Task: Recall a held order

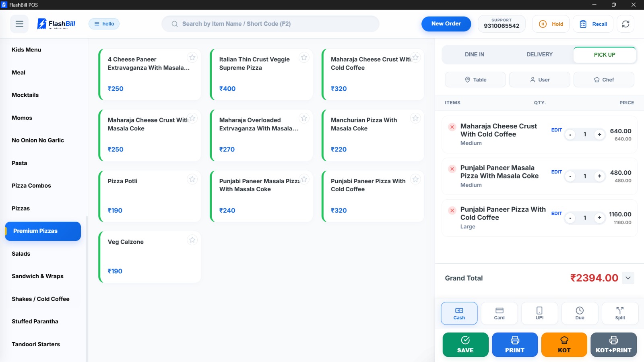Action: pos(593,24)
